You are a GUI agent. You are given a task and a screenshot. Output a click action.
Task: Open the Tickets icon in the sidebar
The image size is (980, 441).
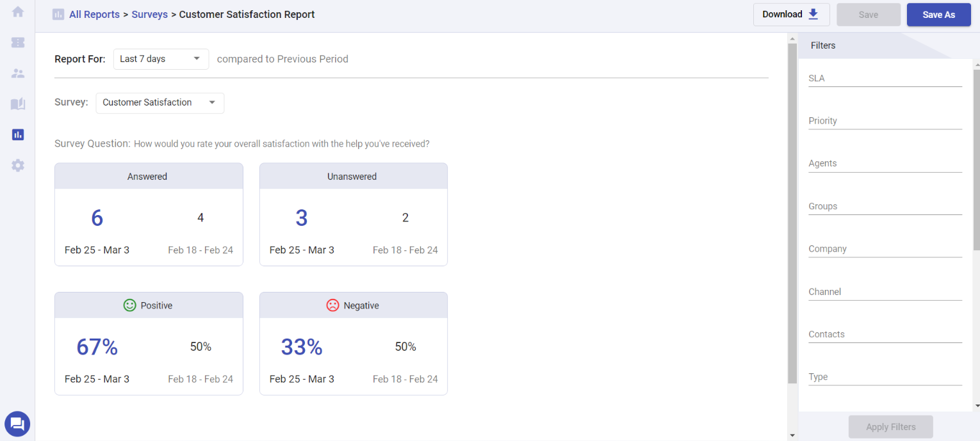point(17,42)
